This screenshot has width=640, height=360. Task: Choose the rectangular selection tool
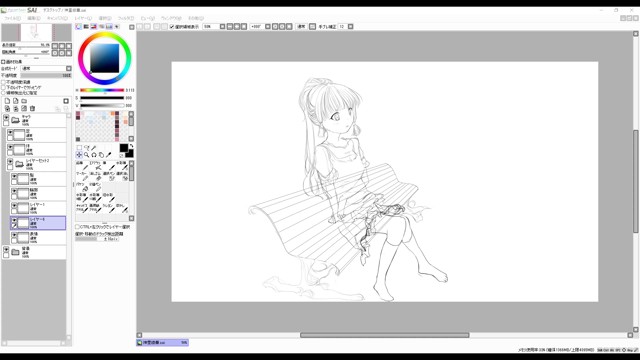click(x=79, y=147)
